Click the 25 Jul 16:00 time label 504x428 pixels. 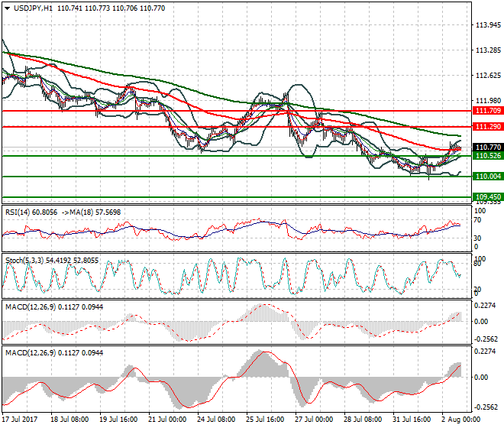pyautogui.click(x=265, y=420)
